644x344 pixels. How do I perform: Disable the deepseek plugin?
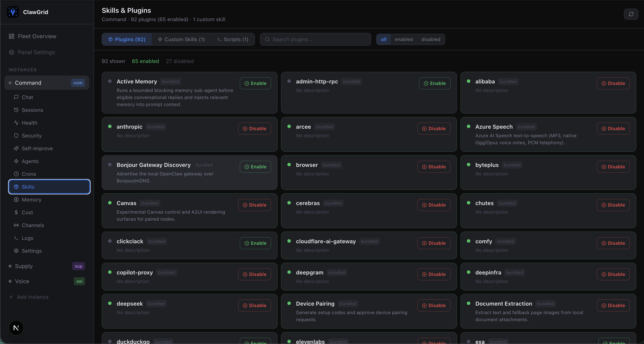[x=254, y=306]
